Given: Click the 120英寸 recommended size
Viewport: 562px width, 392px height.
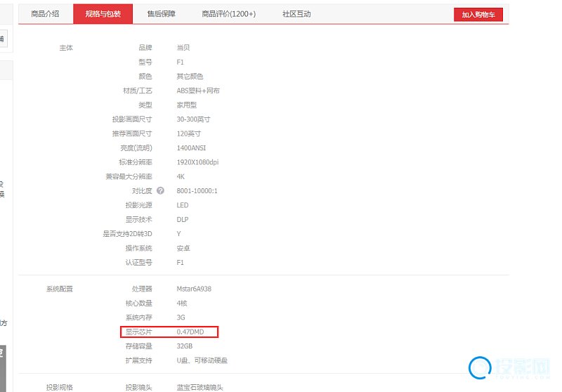Looking at the screenshot, I should click(x=188, y=133).
